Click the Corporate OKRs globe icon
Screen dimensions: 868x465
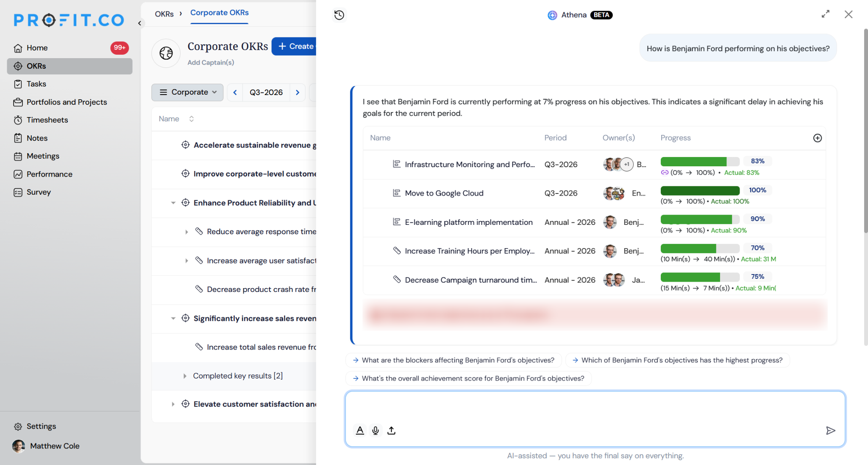click(166, 53)
